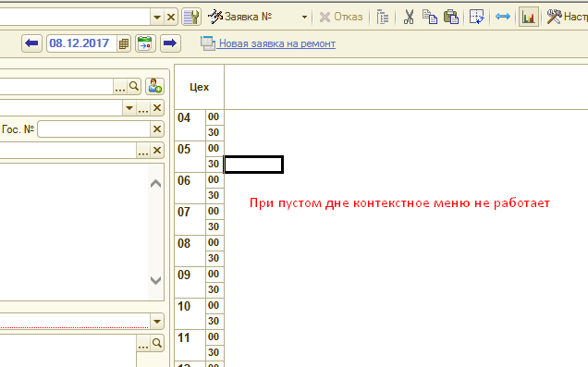The image size is (588, 367).
Task: Open the Заявка № dropdown arrow
Action: click(304, 18)
